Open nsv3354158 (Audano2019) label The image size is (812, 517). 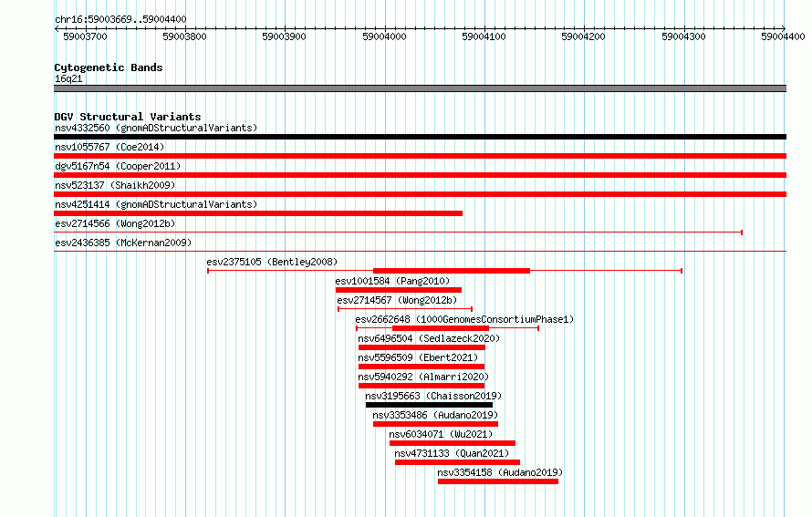(500, 472)
